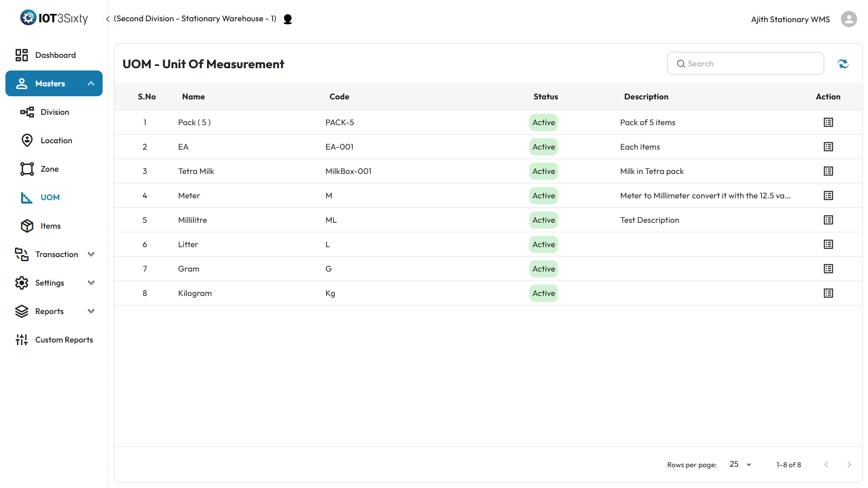
Task: Open Custom Reports link
Action: pyautogui.click(x=64, y=340)
